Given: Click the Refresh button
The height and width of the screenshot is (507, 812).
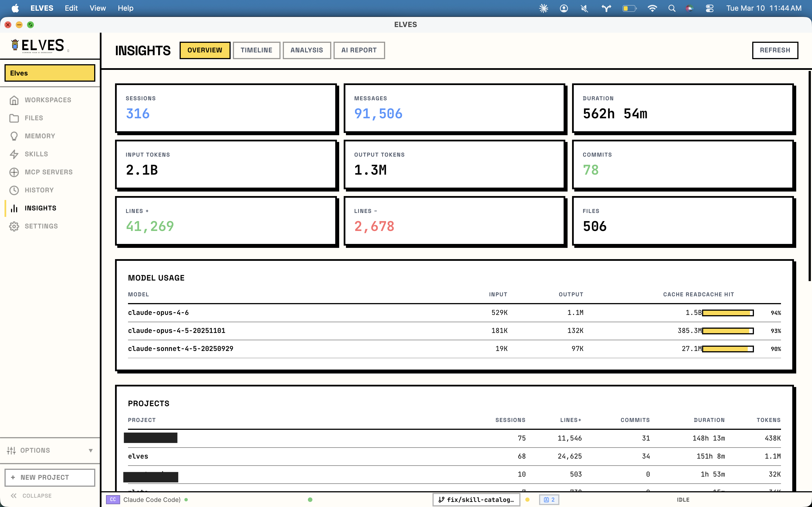Looking at the screenshot, I should tap(775, 50).
